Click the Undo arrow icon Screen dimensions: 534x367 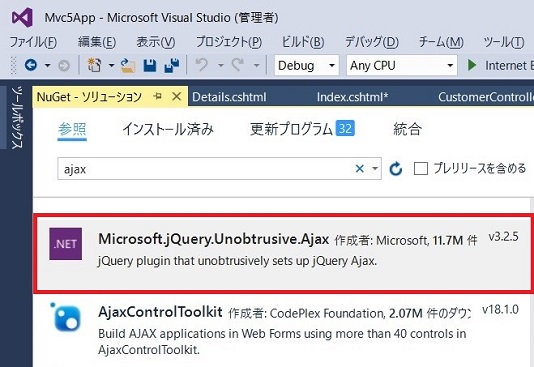pos(202,64)
